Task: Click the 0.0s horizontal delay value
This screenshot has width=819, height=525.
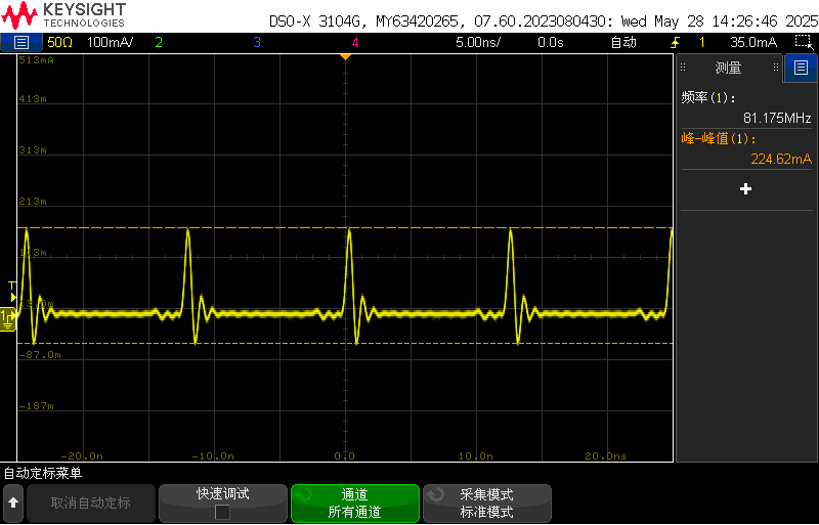Action: (551, 42)
